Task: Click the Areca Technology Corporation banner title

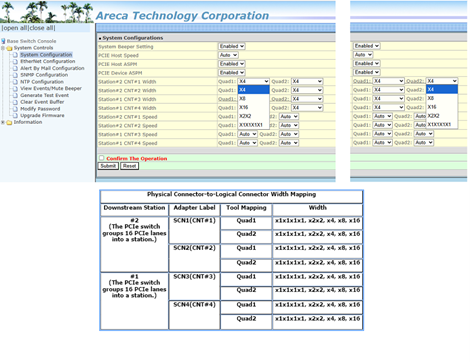Action: [182, 16]
